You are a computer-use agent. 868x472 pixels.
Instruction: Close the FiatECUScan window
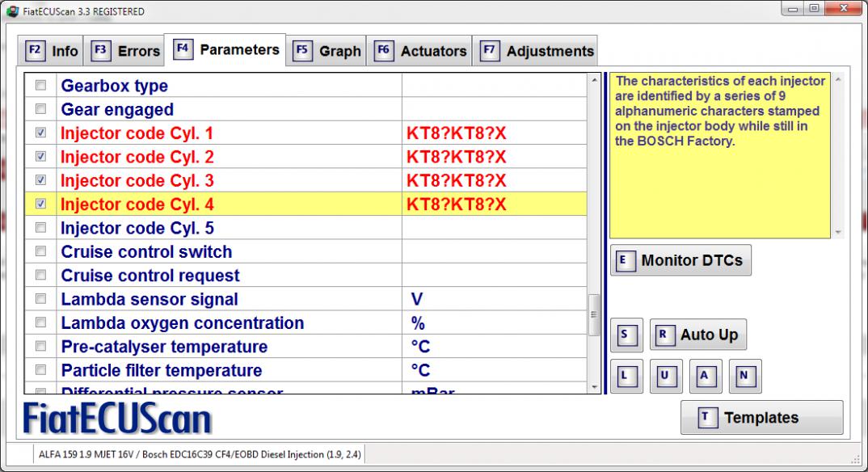pyautogui.click(x=844, y=8)
